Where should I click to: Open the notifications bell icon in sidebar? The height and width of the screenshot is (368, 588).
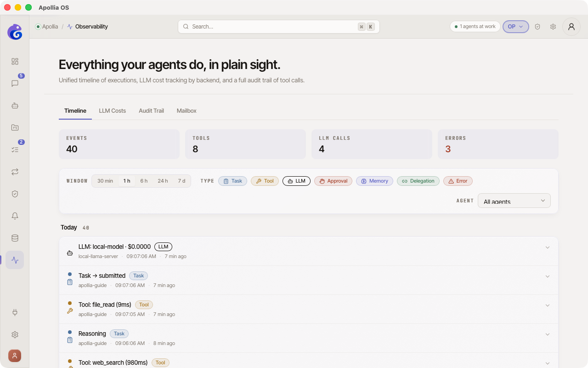(x=15, y=216)
